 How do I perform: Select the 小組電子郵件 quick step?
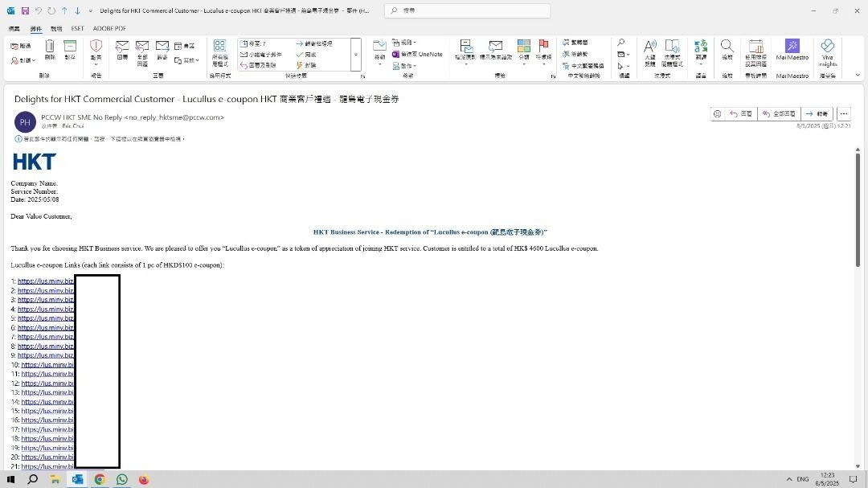[x=261, y=55]
